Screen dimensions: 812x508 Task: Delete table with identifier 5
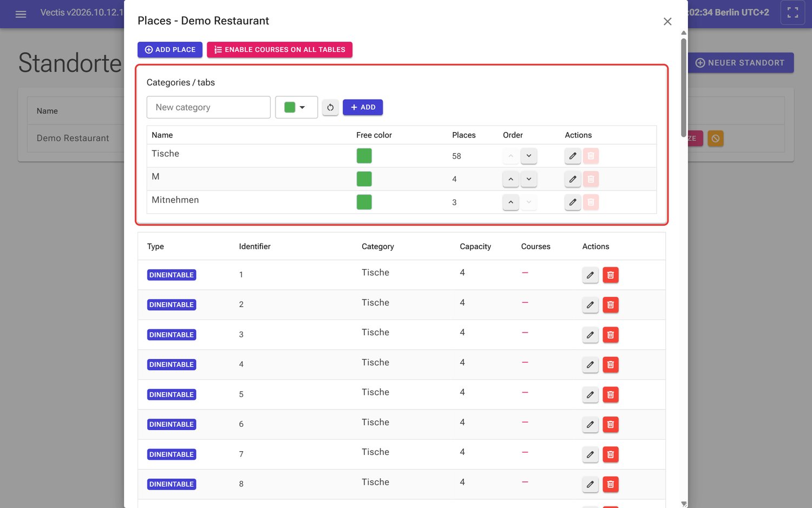point(611,395)
